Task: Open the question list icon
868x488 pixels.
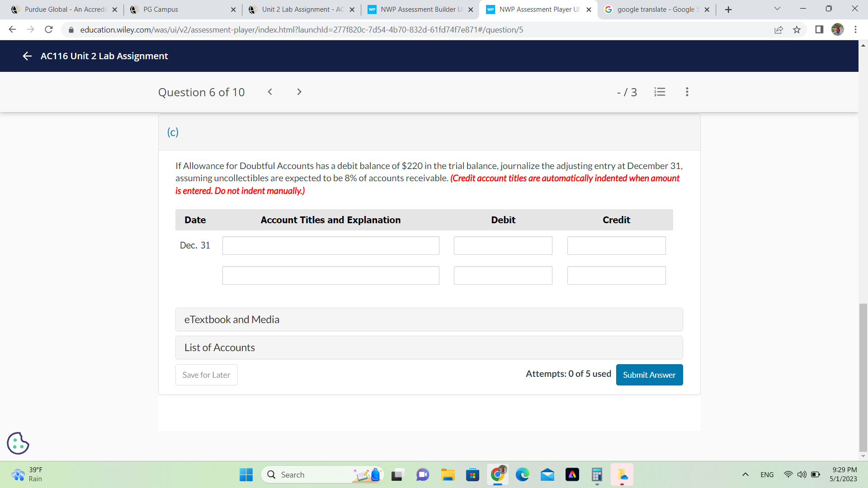Action: 660,92
